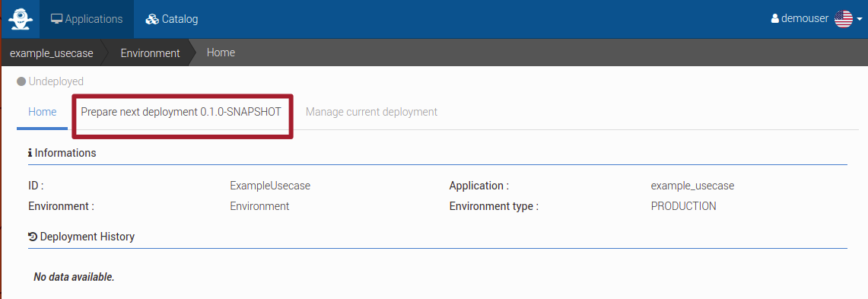
Task: Click the 'ID :' label
Action: 36,186
